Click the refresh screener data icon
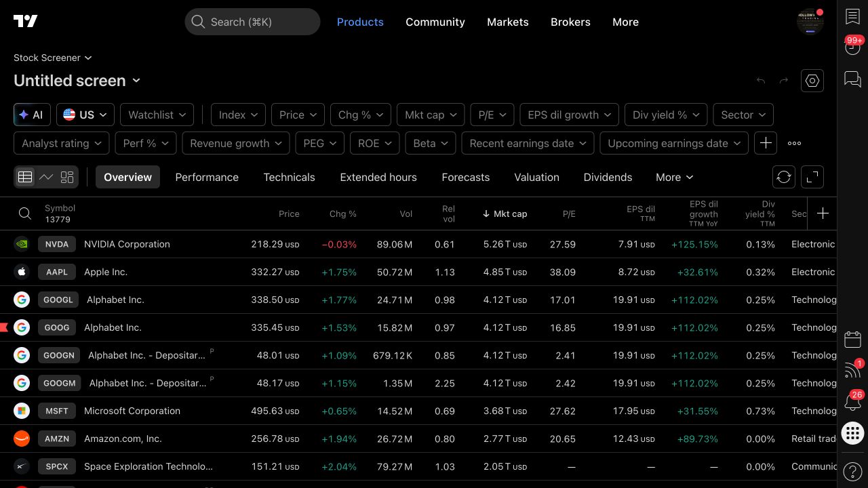The image size is (868, 488). [784, 177]
